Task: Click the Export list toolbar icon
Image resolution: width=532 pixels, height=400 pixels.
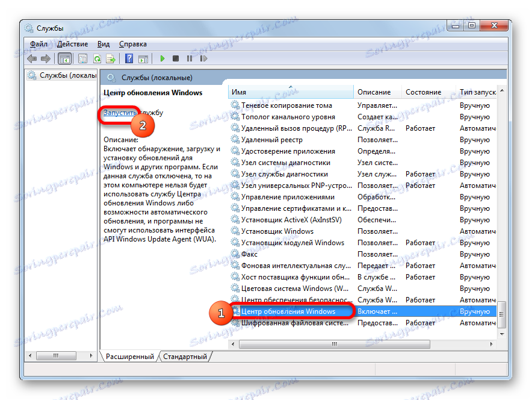Action: click(111, 59)
